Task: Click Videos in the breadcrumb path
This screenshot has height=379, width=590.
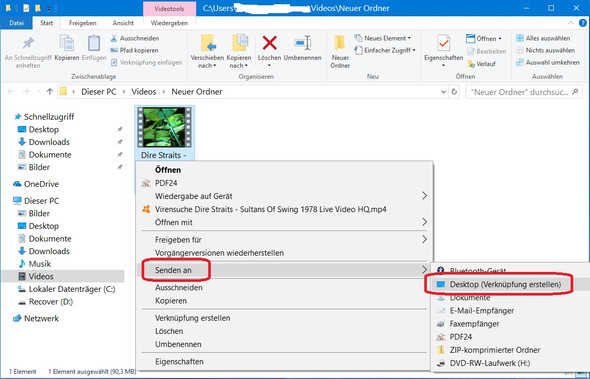Action: pos(144,92)
